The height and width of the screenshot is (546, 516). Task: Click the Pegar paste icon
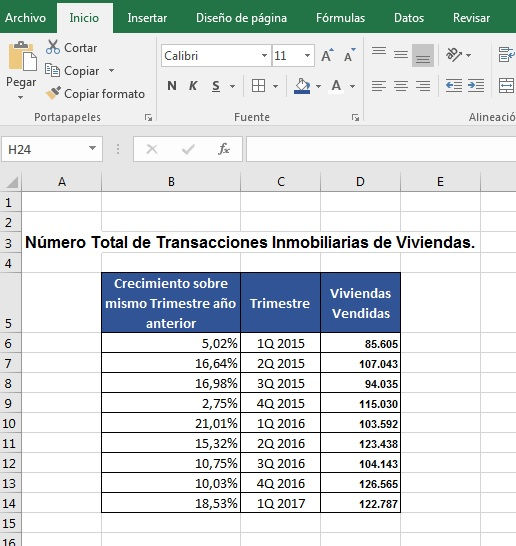(22, 56)
